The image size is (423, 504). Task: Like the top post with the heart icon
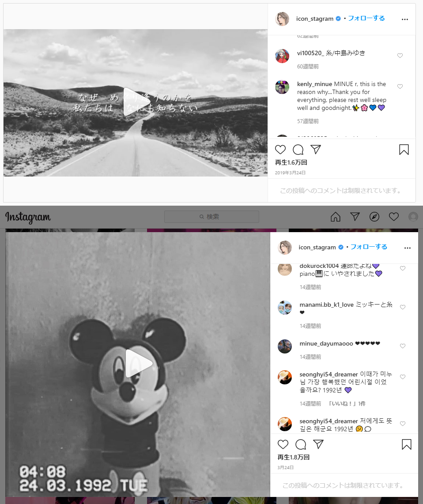point(280,150)
